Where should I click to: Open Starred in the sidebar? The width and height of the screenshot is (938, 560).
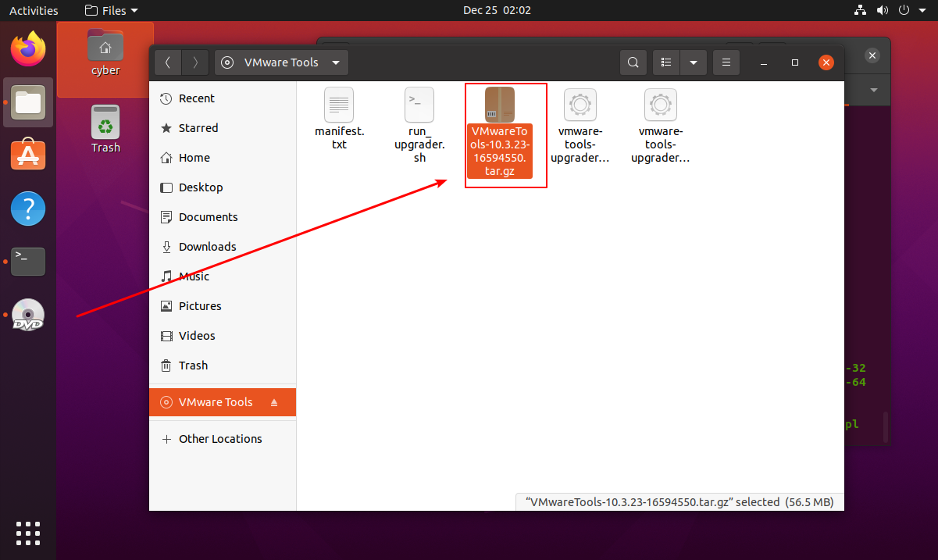(223, 128)
